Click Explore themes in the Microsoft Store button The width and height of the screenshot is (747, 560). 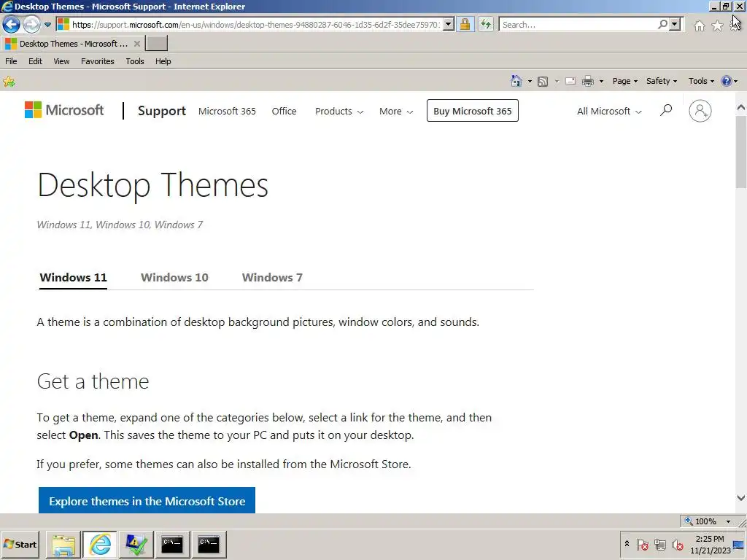[147, 500]
